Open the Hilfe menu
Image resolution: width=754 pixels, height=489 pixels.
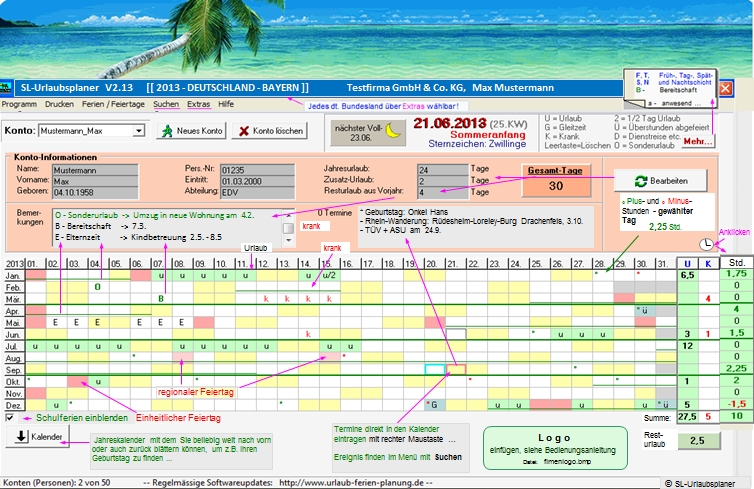pos(226,104)
